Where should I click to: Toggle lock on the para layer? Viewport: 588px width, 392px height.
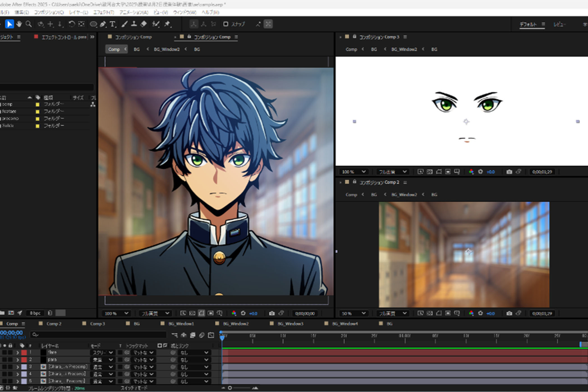tap(10, 360)
